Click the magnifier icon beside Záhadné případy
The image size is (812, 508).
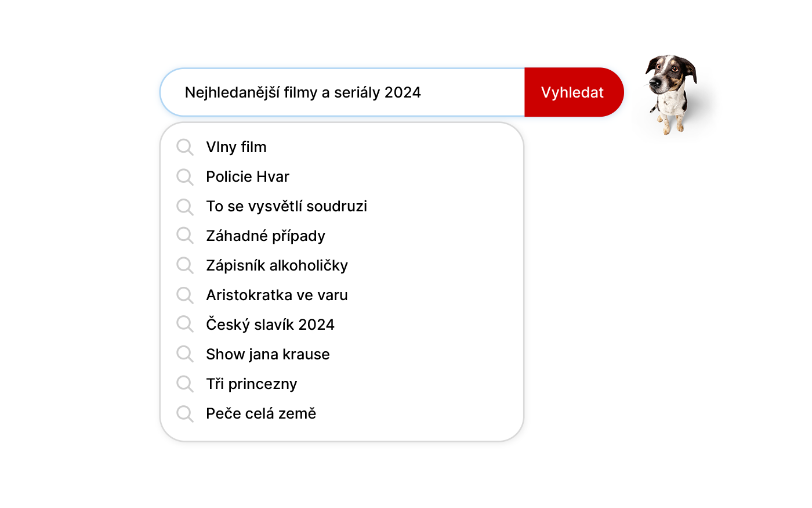185,236
